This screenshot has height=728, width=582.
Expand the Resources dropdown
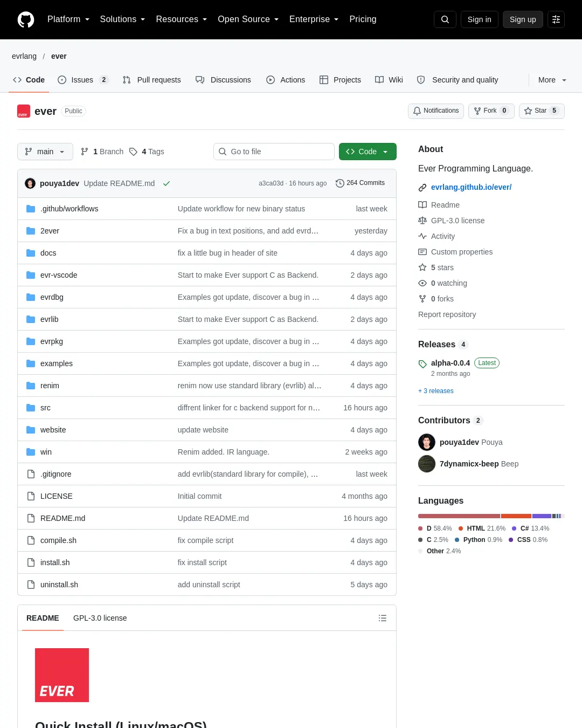tap(181, 19)
